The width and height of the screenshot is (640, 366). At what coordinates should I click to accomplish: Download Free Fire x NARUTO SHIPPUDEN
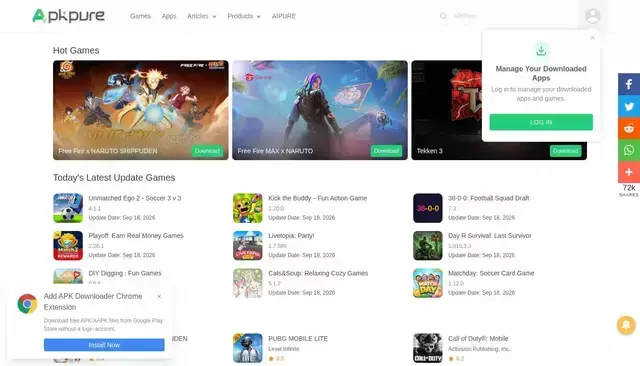[207, 151]
